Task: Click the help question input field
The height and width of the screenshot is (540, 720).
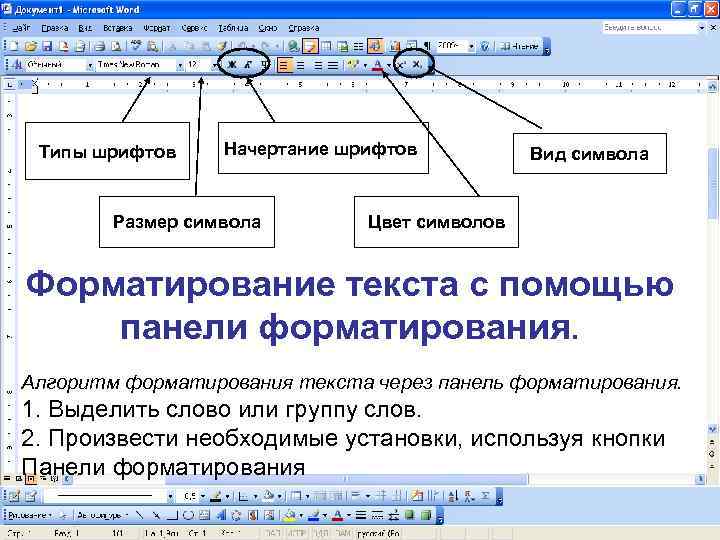Action: [x=649, y=28]
